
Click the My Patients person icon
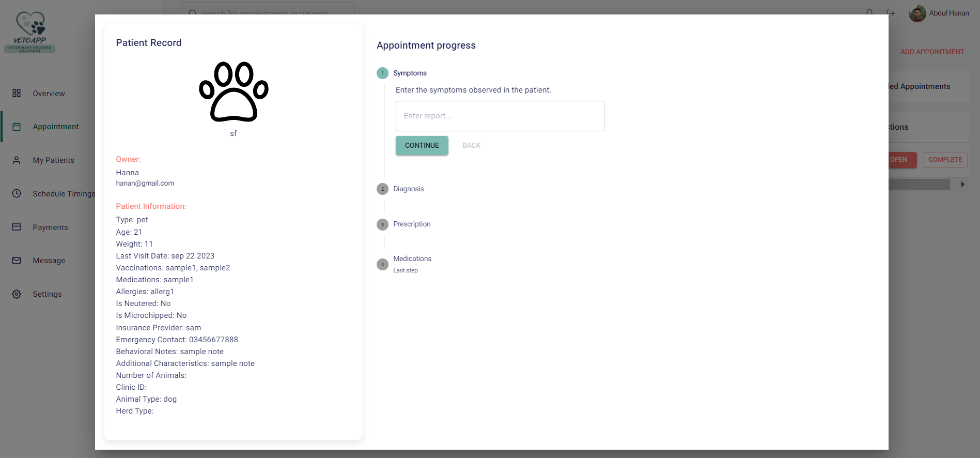[17, 160]
